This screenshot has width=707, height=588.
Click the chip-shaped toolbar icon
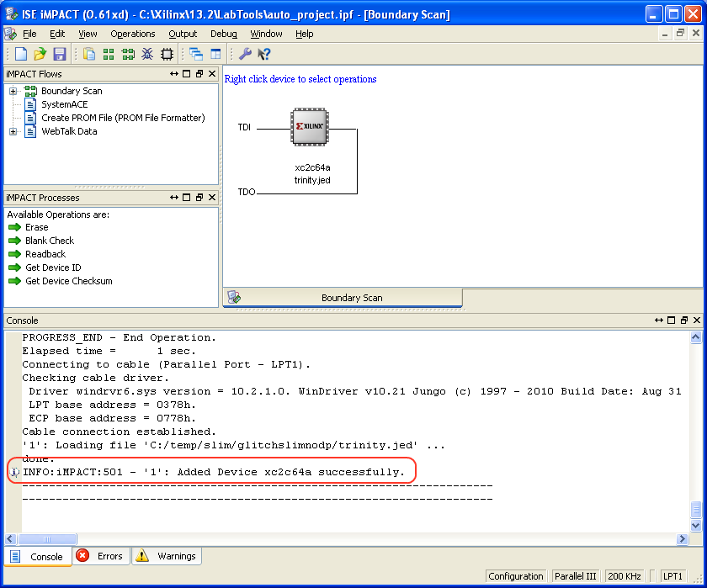click(167, 54)
